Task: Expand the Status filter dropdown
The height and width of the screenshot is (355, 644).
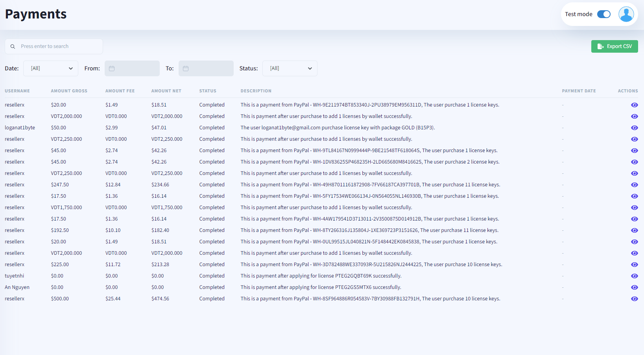Action: coord(290,68)
